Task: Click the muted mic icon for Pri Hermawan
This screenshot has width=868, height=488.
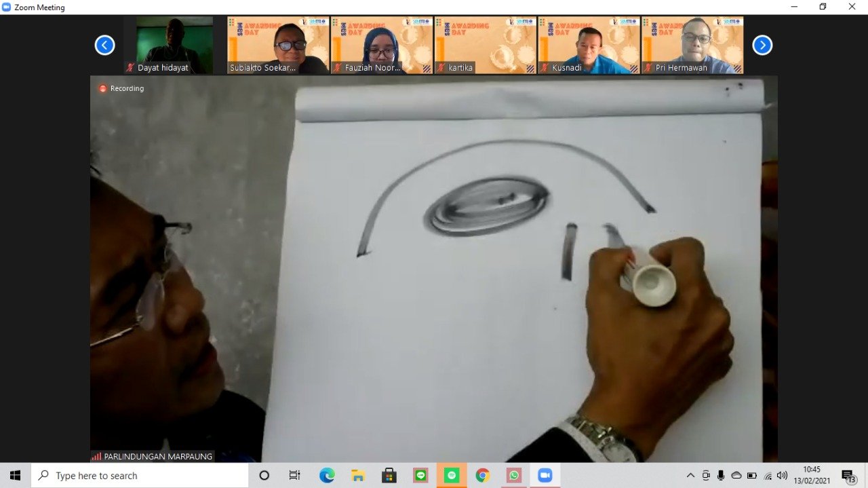Action: pos(648,68)
